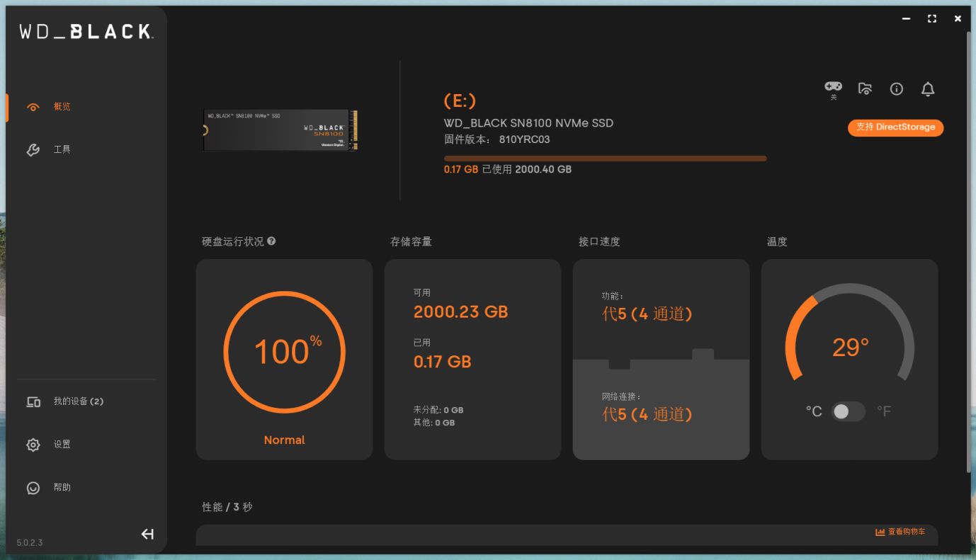Image resolution: width=976 pixels, height=560 pixels.
Task: Click the WD_BLACK logo
Action: (x=86, y=32)
